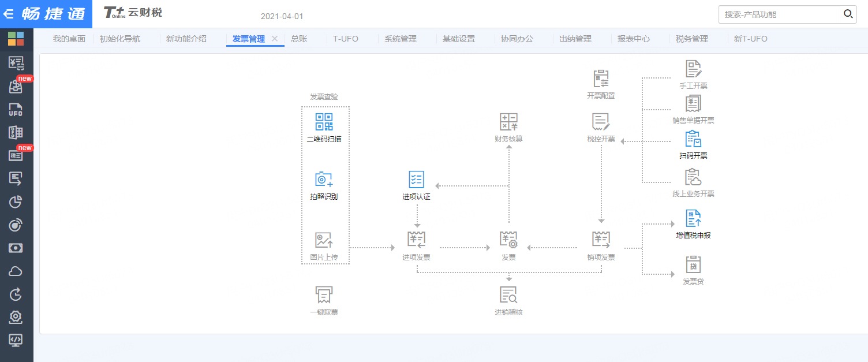This screenshot has height=362, width=868.
Task: Select the 扫码开票 icon
Action: 693,139
